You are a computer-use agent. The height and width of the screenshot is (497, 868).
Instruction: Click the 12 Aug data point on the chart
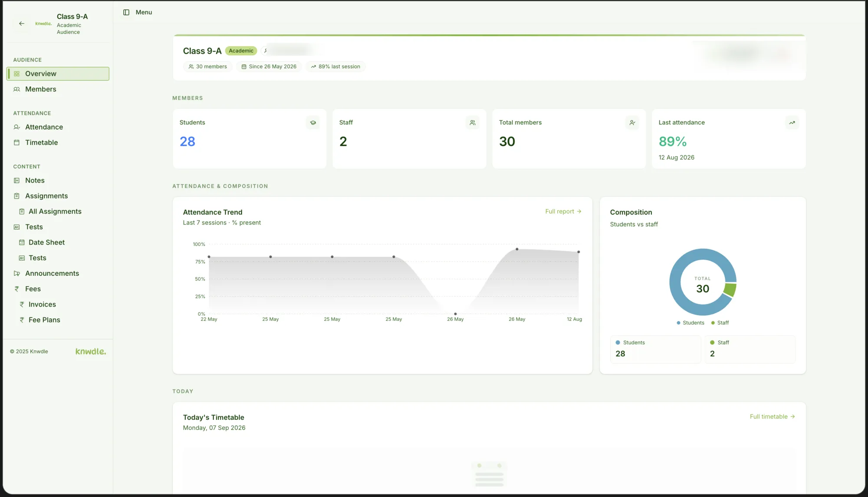(579, 252)
